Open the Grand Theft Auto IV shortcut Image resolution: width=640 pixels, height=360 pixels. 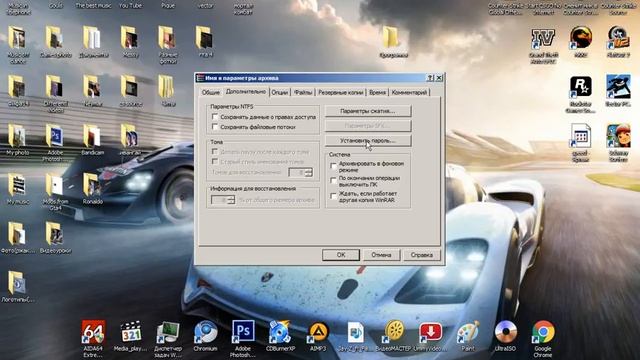[x=543, y=39]
